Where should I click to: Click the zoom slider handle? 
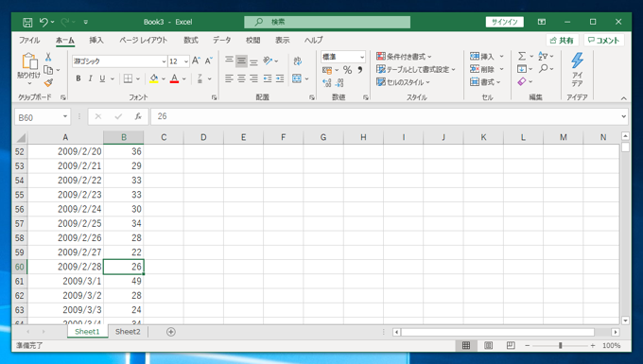(x=560, y=345)
